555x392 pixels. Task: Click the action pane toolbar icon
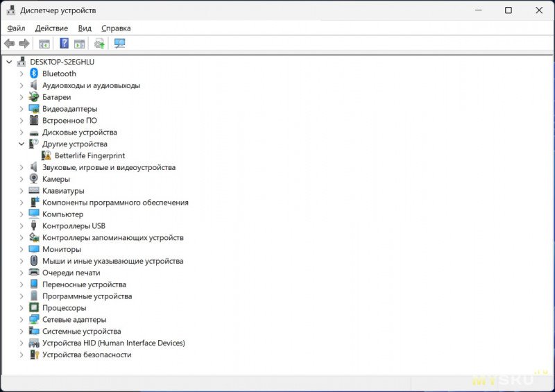(79, 44)
